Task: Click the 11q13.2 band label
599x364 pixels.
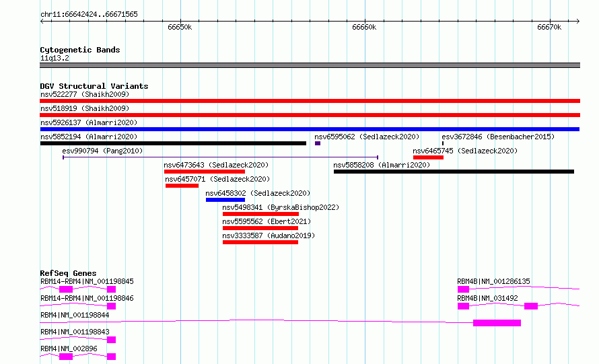Action: [55, 58]
